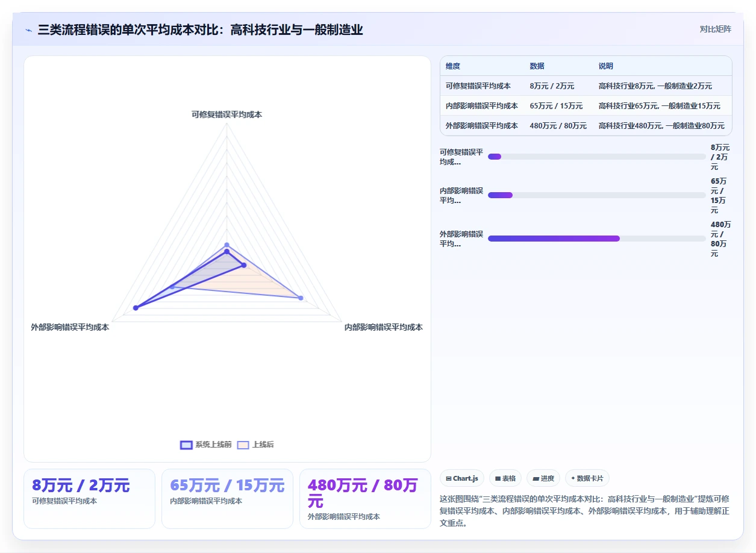Click the 外部影响错误平均成本 radar axis label
Viewport: 756px width, 553px height.
[x=70, y=327]
